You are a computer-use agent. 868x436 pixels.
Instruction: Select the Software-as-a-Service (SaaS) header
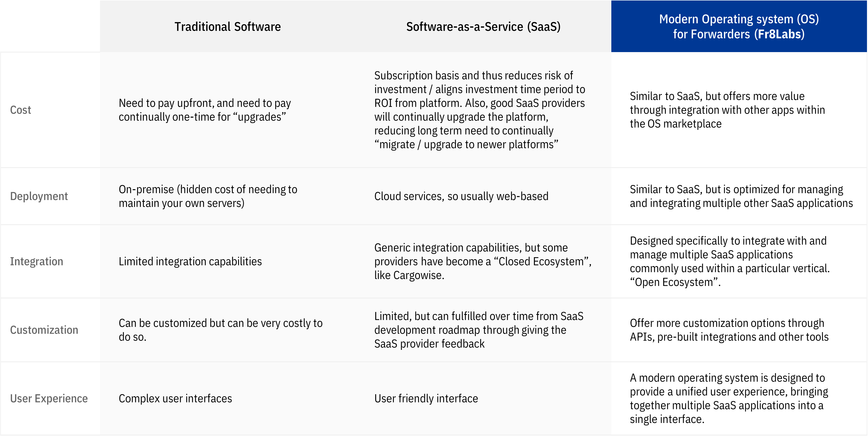pos(483,27)
